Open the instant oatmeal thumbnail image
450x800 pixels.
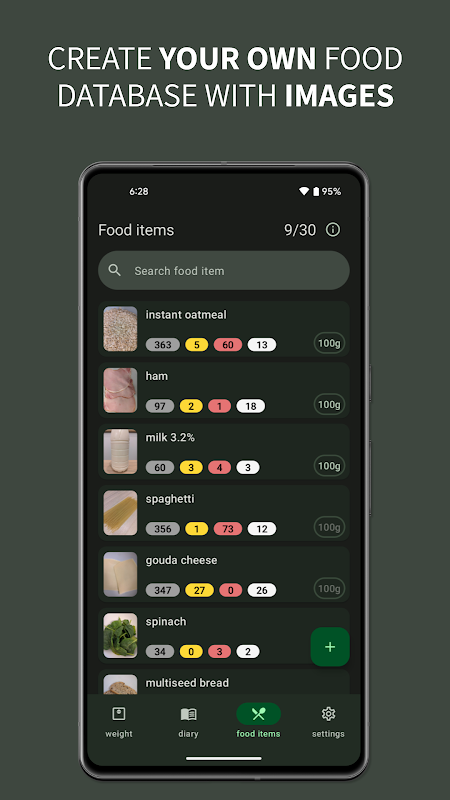(x=120, y=329)
